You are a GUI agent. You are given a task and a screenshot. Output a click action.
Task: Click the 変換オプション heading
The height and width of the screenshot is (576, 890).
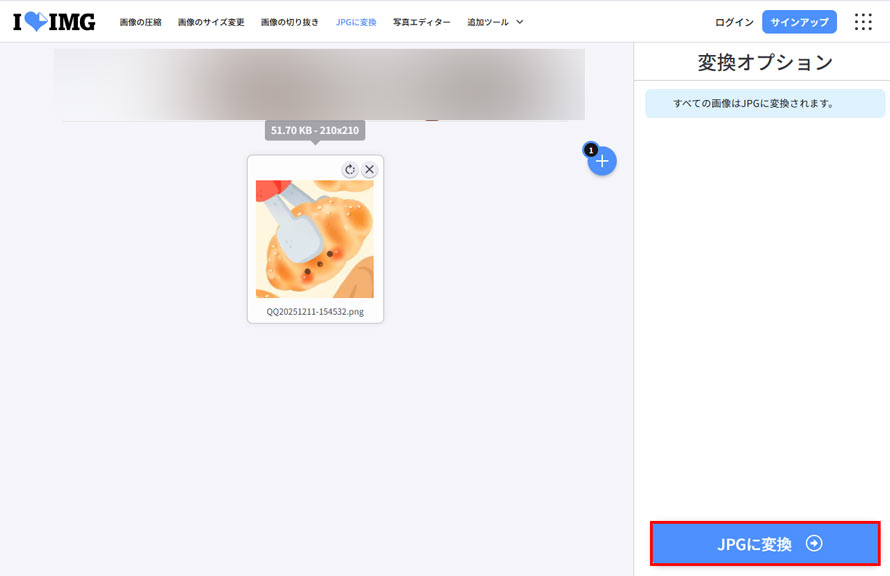pos(765,62)
